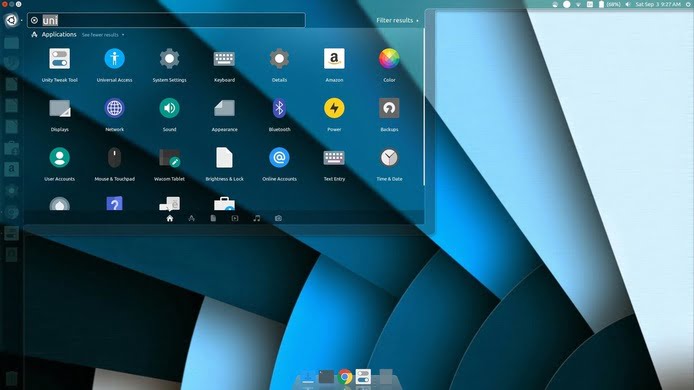The width and height of the screenshot is (694, 390).
Task: Switch to the Home lens
Action: (x=170, y=218)
